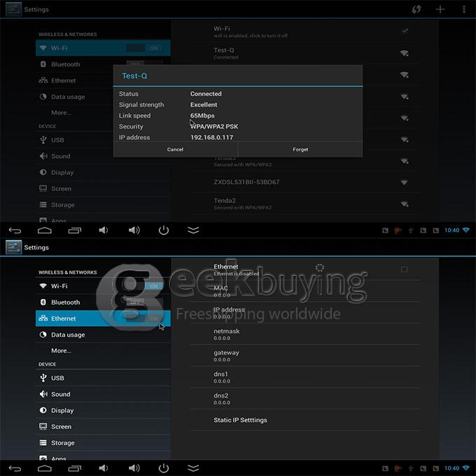This screenshot has width=476, height=476.
Task: Toggle Wi-Fi ON switch in dimmed Wi-Fi screen
Action: [144, 48]
